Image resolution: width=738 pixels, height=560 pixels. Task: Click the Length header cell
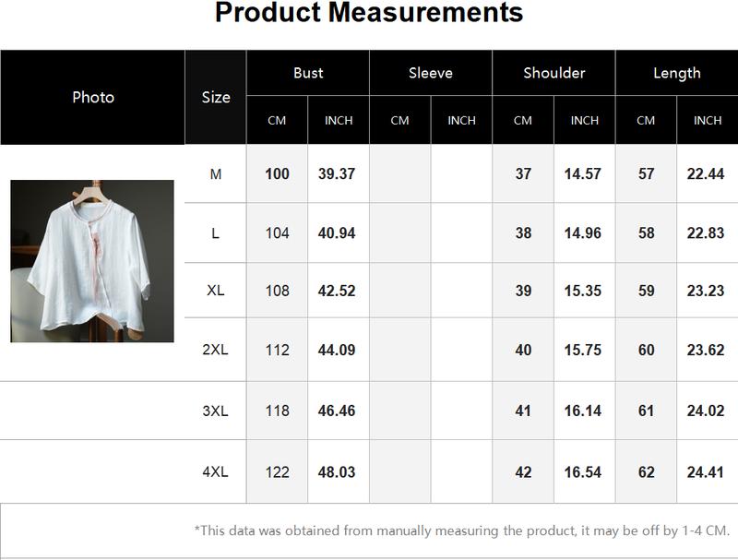[677, 73]
